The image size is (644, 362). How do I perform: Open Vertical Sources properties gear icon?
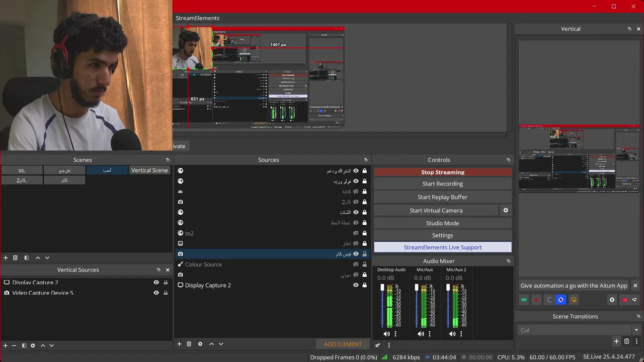point(33,345)
